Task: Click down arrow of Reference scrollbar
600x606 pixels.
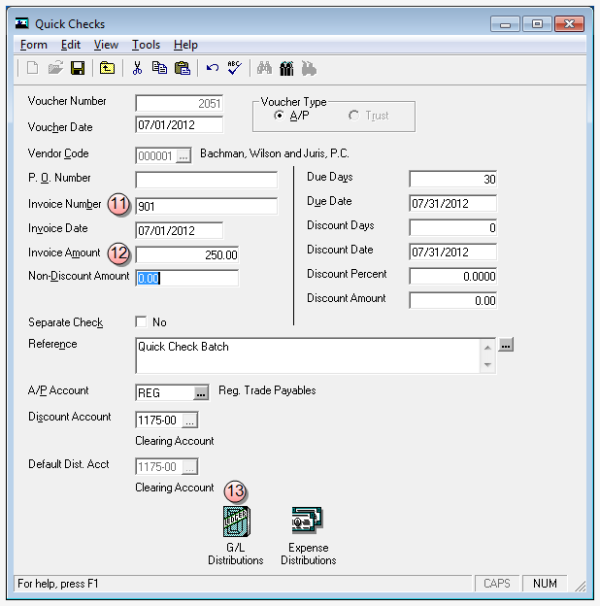Action: tap(488, 365)
